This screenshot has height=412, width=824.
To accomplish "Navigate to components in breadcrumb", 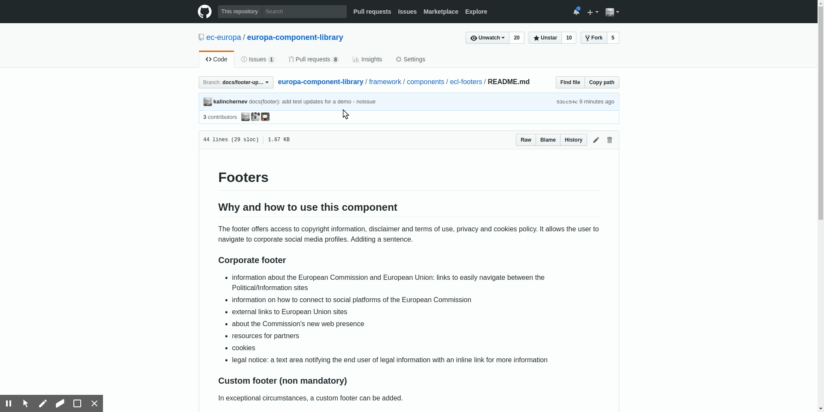I will click(425, 82).
